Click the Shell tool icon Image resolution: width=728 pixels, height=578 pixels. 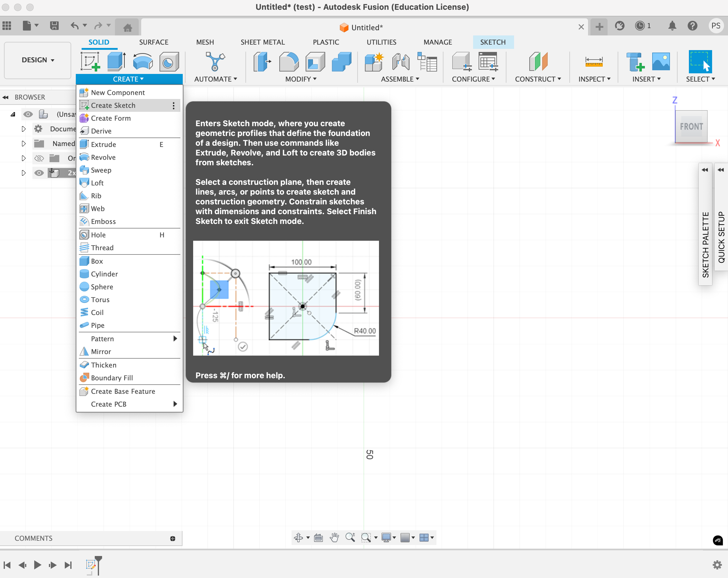[315, 62]
